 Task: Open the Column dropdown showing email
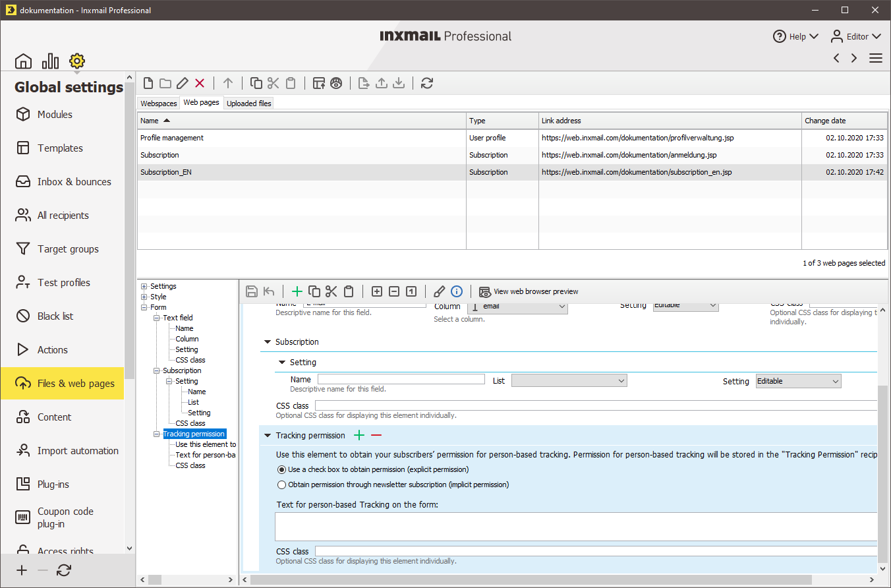pyautogui.click(x=517, y=307)
